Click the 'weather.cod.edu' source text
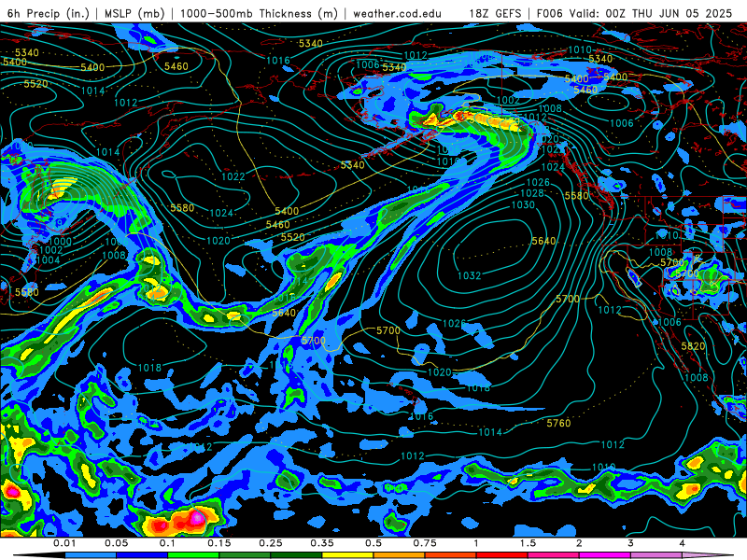 click(398, 13)
